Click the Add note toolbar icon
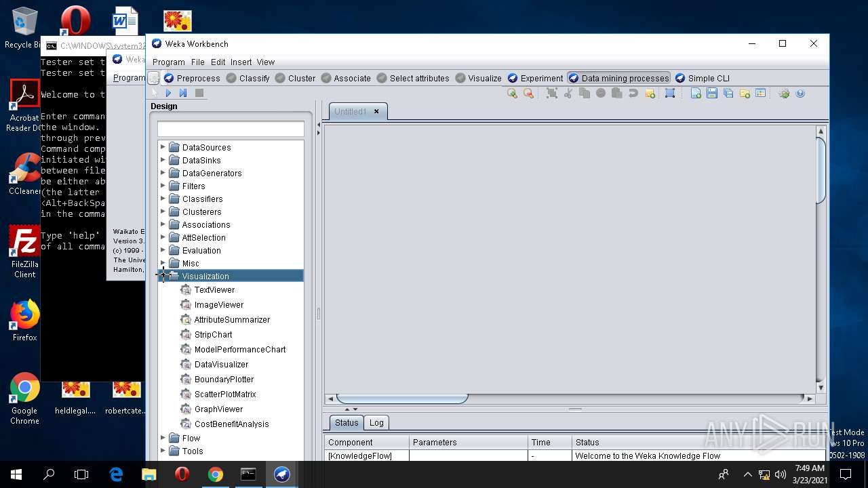The width and height of the screenshot is (868, 488). (650, 94)
